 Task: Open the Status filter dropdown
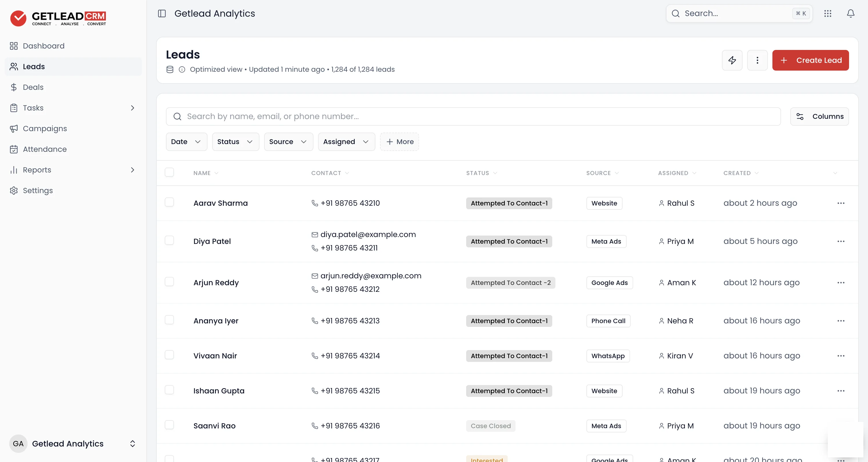click(x=236, y=141)
